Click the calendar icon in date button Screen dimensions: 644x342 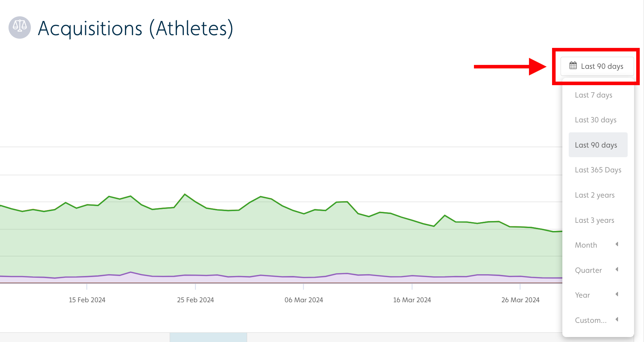click(x=573, y=66)
